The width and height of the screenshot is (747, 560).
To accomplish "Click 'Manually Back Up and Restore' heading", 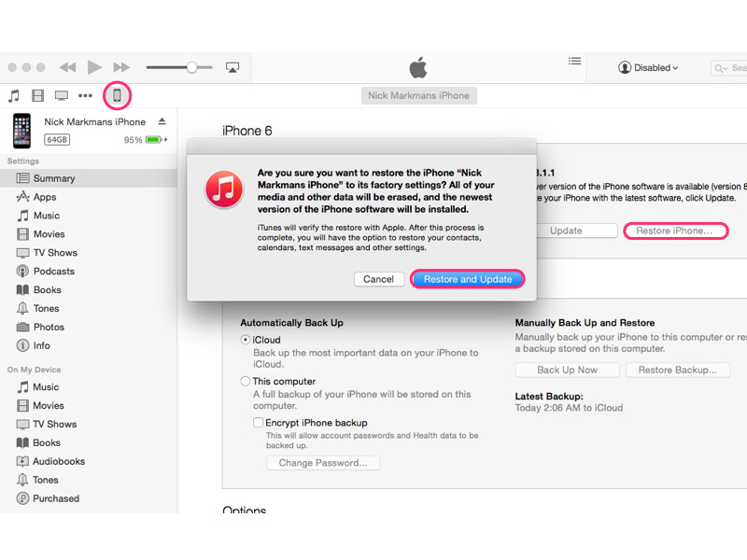I will [585, 322].
